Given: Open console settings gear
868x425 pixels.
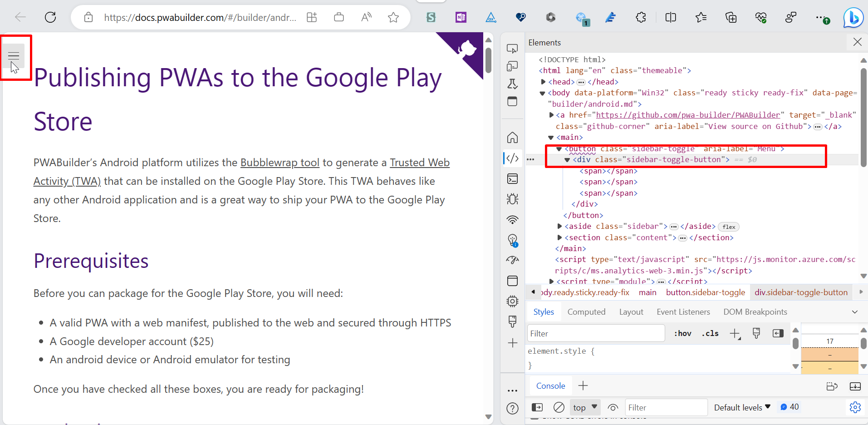Looking at the screenshot, I should [855, 407].
